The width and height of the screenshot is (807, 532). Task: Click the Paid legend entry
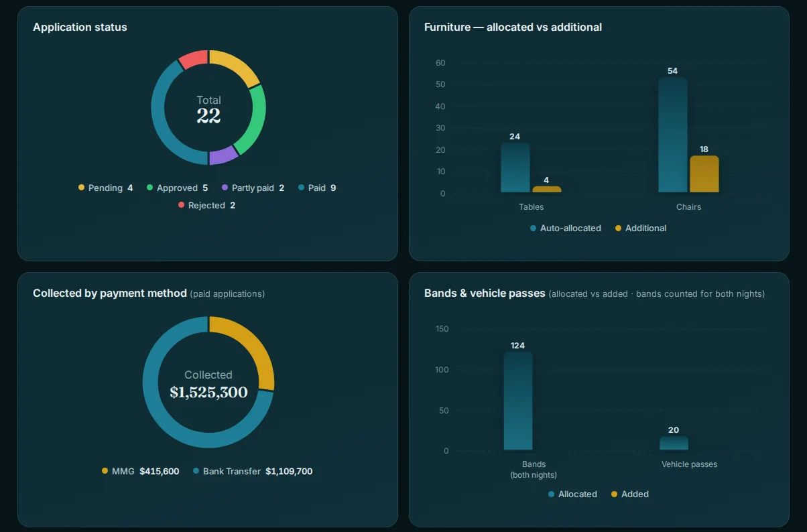[317, 188]
